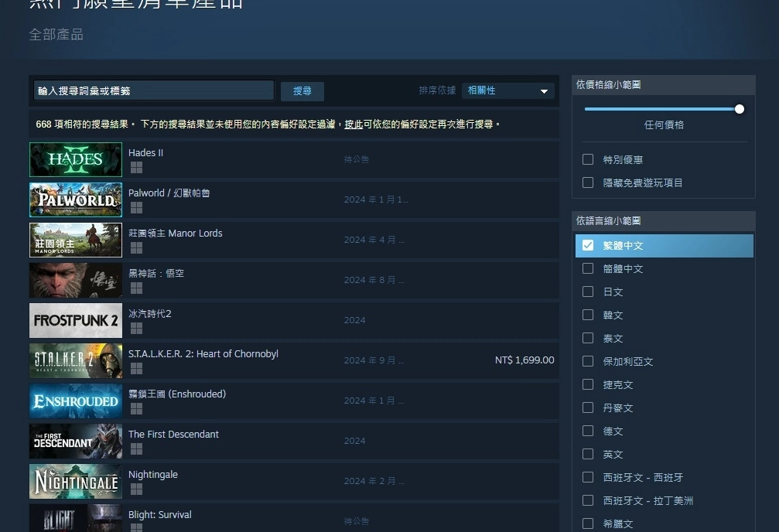Open the Hades II game thumbnail
This screenshot has width=779, height=532.
76,159
